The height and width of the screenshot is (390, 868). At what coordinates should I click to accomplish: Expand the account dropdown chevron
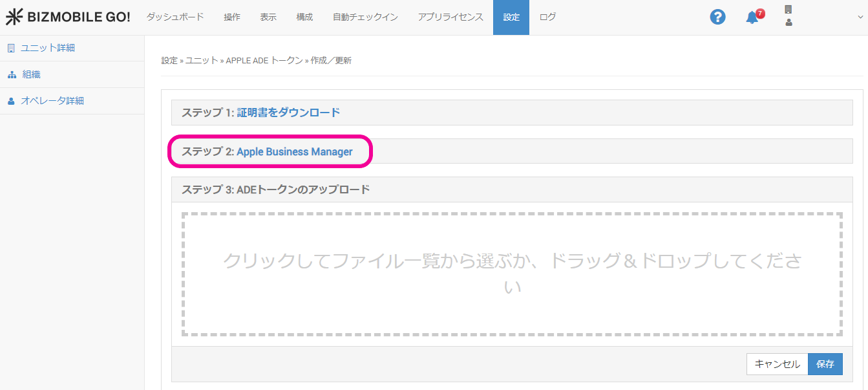pos(860,17)
